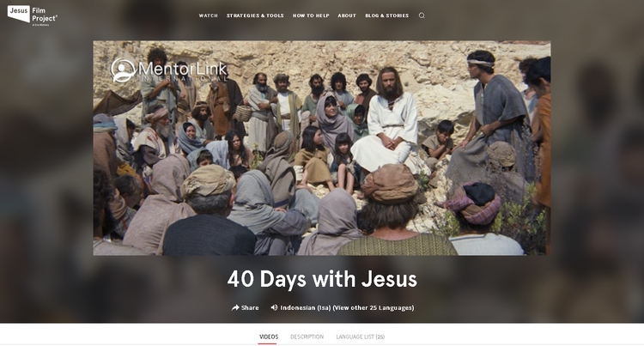Image resolution: width=644 pixels, height=346 pixels.
Task: Click the audio speaker language icon
Action: pyautogui.click(x=274, y=307)
